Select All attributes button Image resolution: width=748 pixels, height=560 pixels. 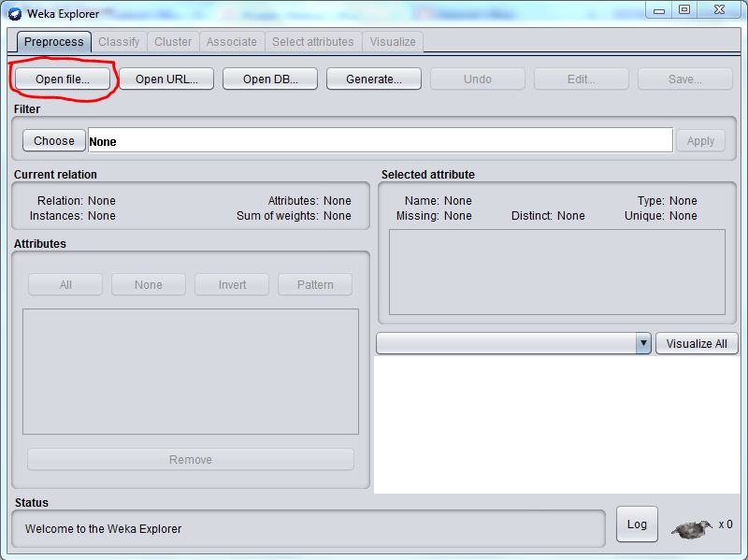(x=65, y=285)
